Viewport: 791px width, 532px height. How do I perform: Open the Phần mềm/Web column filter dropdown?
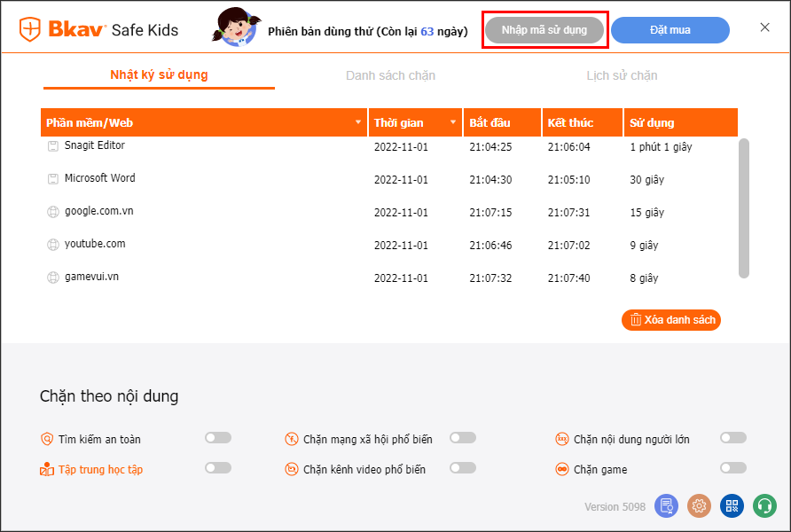click(358, 122)
